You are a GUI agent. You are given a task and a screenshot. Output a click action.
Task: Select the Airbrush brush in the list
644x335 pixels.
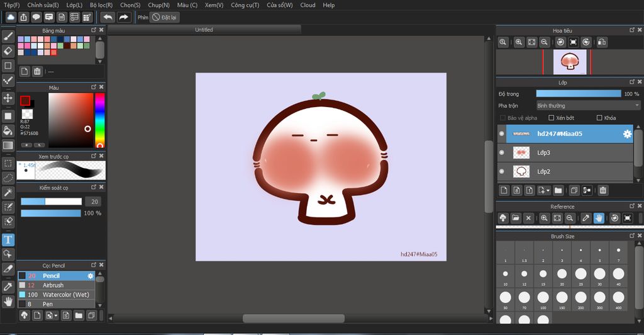[56, 285]
